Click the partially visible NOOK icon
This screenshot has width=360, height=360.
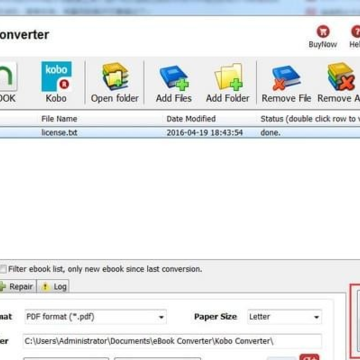coord(7,76)
